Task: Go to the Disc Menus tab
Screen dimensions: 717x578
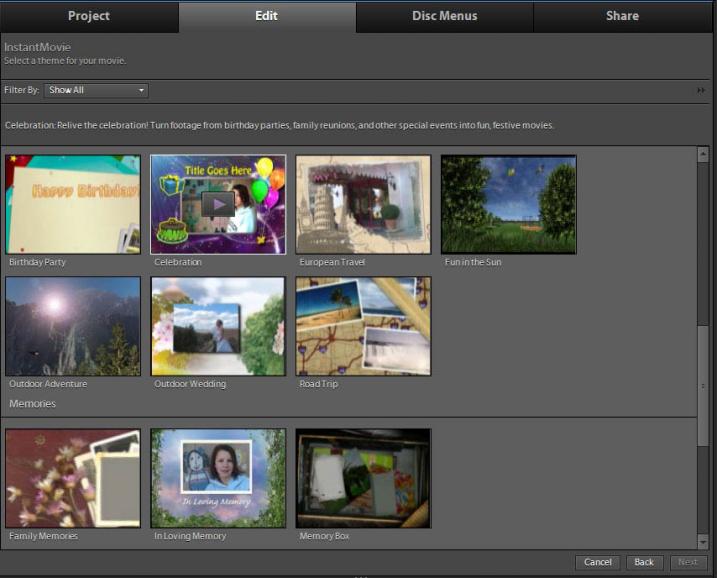Action: click(x=444, y=16)
